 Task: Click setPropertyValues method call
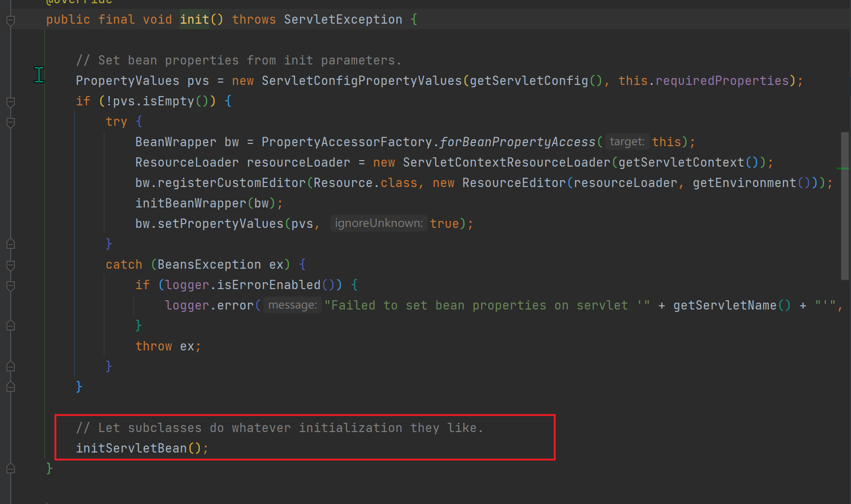click(x=220, y=224)
